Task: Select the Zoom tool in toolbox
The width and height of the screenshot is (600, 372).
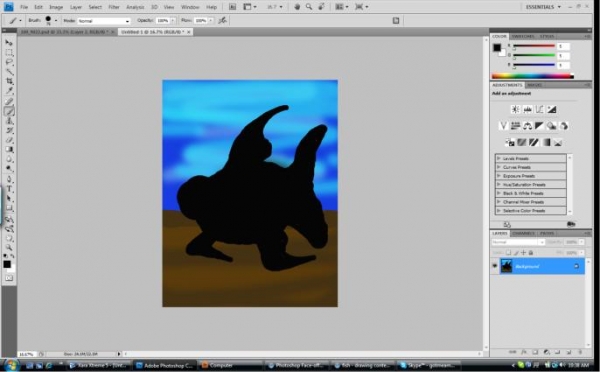Action: pos(9,248)
